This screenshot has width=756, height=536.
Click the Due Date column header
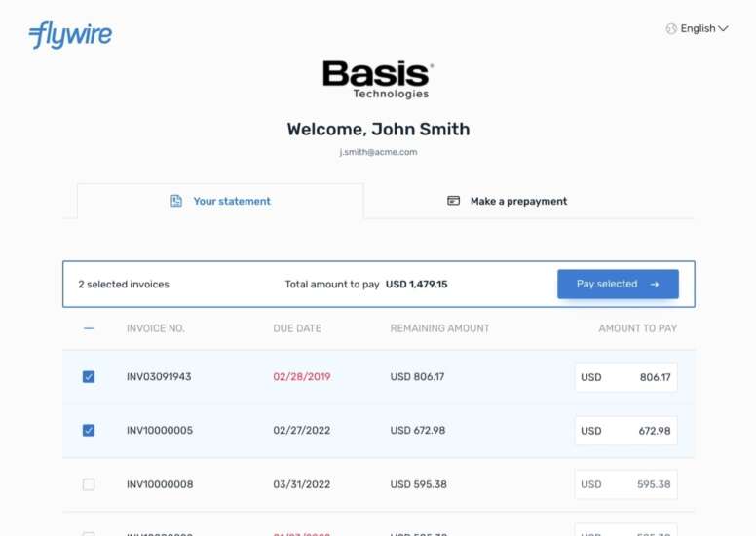[297, 328]
